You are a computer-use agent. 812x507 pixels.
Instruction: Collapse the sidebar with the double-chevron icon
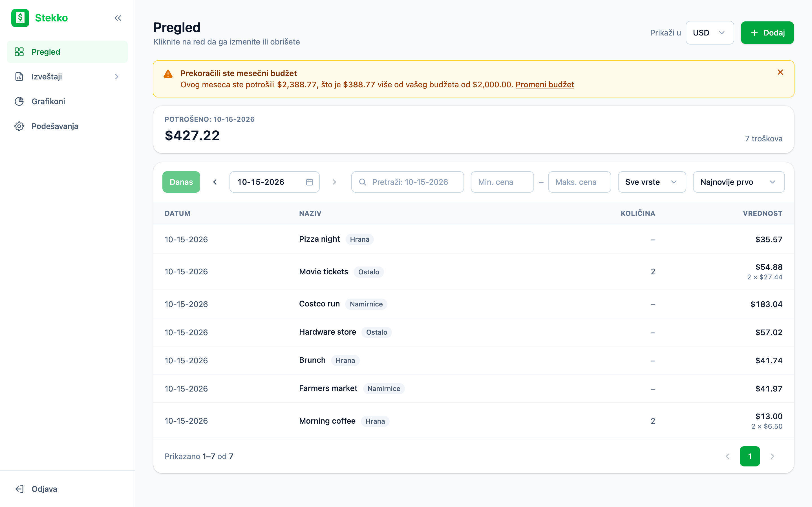click(118, 18)
